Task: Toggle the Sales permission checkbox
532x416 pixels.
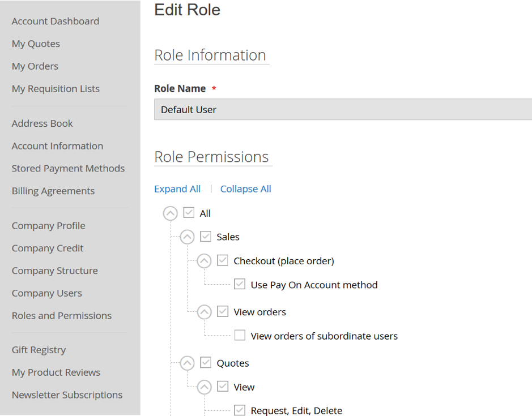Action: [x=206, y=237]
